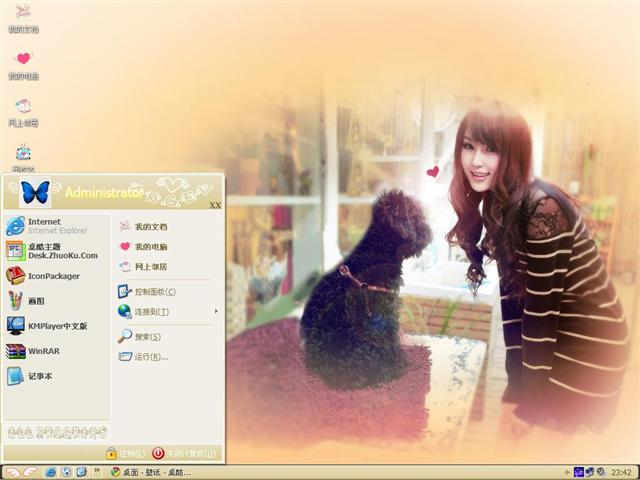Viewport: 640px width, 480px height.
Task: Open KMPlayer中文版 from Start menu
Action: click(x=56, y=326)
